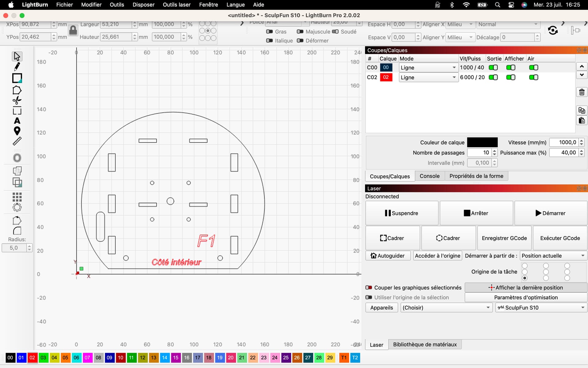Select the create text tool

pyautogui.click(x=17, y=121)
